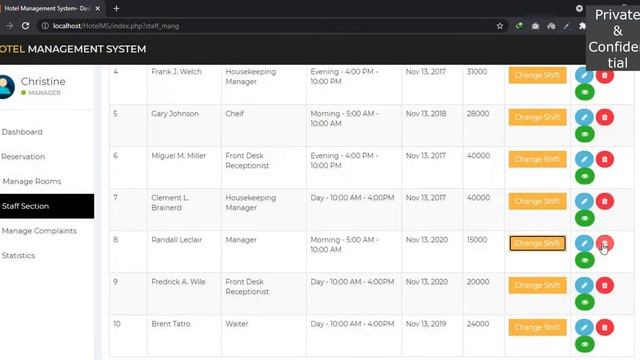640x360 pixels.
Task: Focus the localhost address bar URL
Action: click(x=116, y=26)
